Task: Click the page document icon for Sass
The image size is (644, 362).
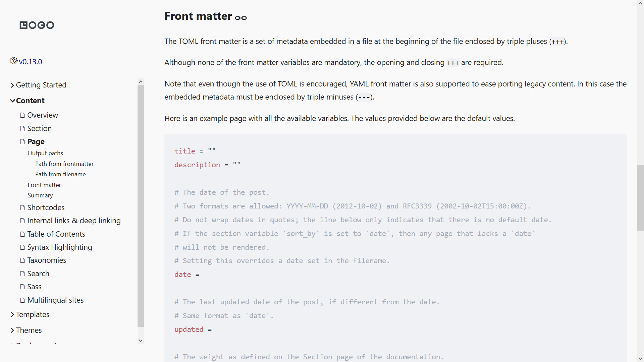Action: pos(22,287)
